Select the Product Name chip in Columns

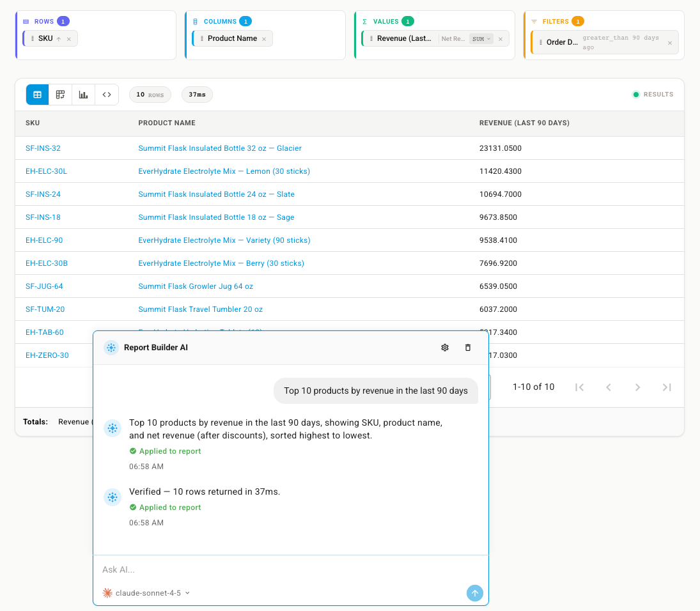click(233, 39)
